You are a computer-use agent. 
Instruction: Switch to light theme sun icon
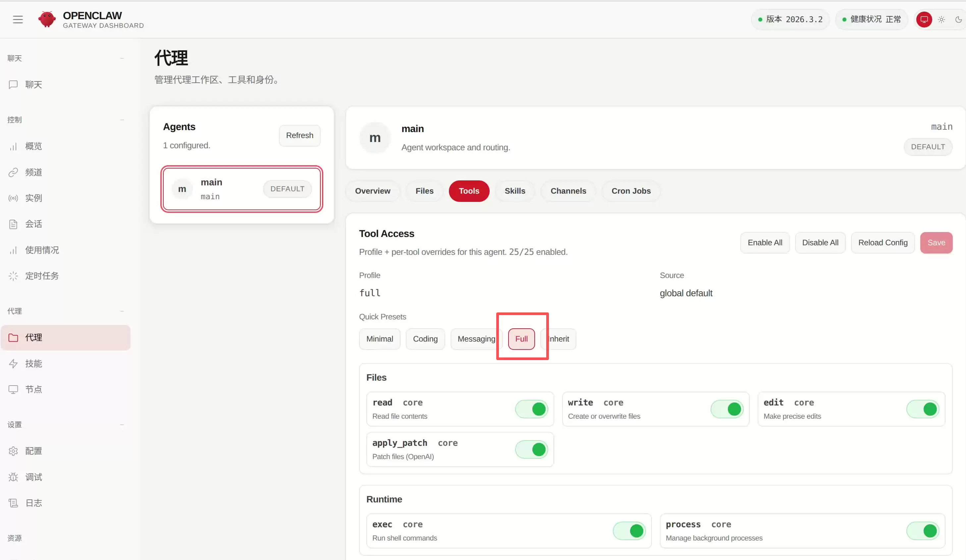[x=941, y=19]
